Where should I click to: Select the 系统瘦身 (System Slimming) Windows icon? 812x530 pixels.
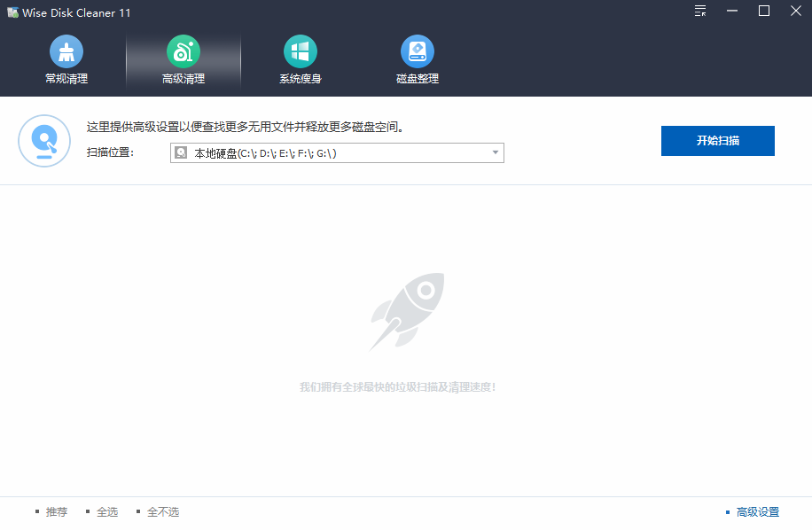(300, 51)
